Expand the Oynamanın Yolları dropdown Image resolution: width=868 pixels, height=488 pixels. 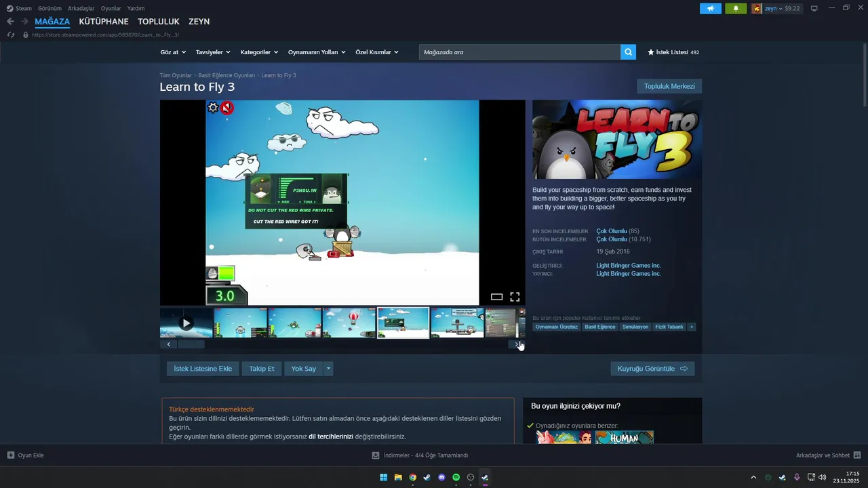point(317,52)
